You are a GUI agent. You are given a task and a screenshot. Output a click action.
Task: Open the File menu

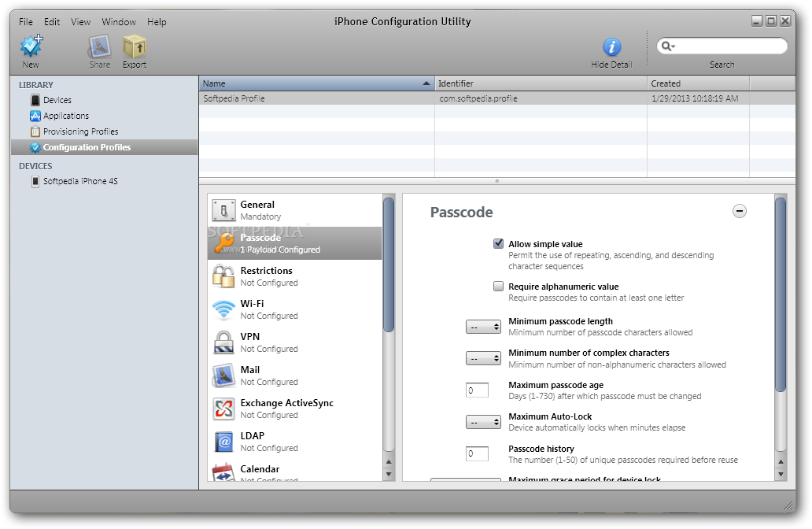click(x=26, y=22)
